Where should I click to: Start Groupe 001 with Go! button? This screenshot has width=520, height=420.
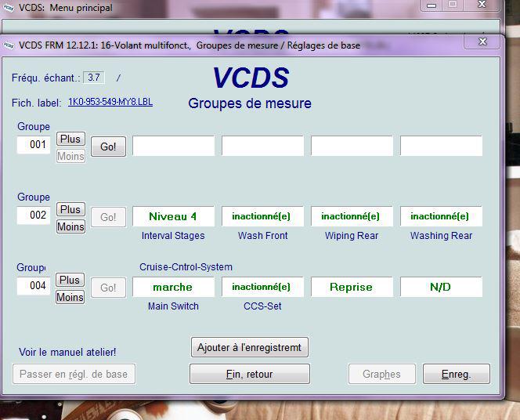[x=108, y=147]
